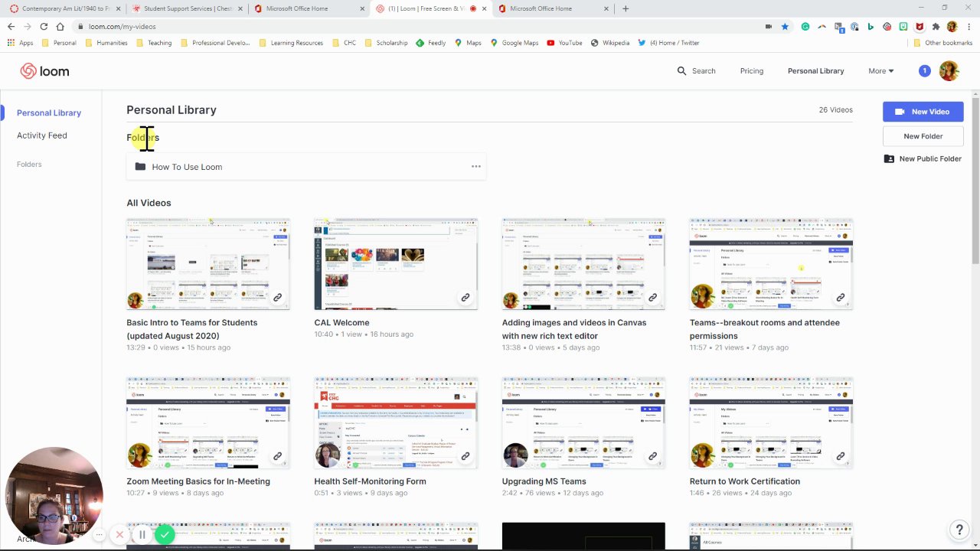The height and width of the screenshot is (551, 980).
Task: Finish recording with green checkmark button
Action: (165, 535)
